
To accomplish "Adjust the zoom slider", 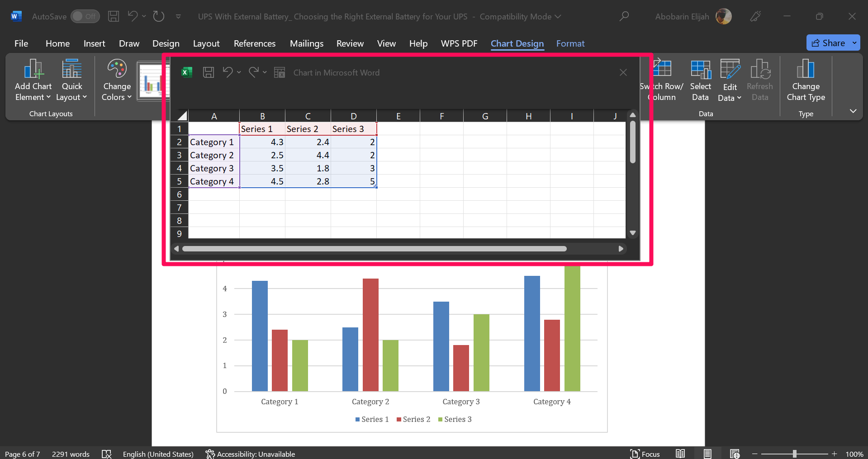I will pos(795,454).
